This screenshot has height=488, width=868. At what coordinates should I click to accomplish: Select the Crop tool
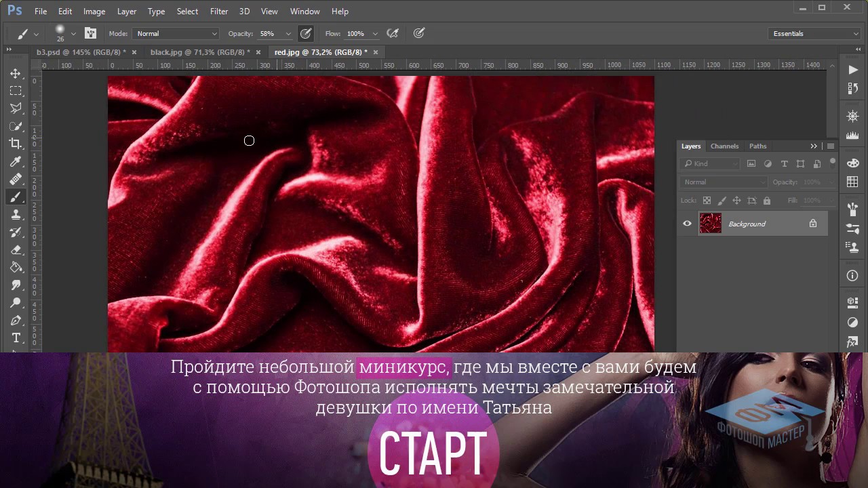click(16, 144)
